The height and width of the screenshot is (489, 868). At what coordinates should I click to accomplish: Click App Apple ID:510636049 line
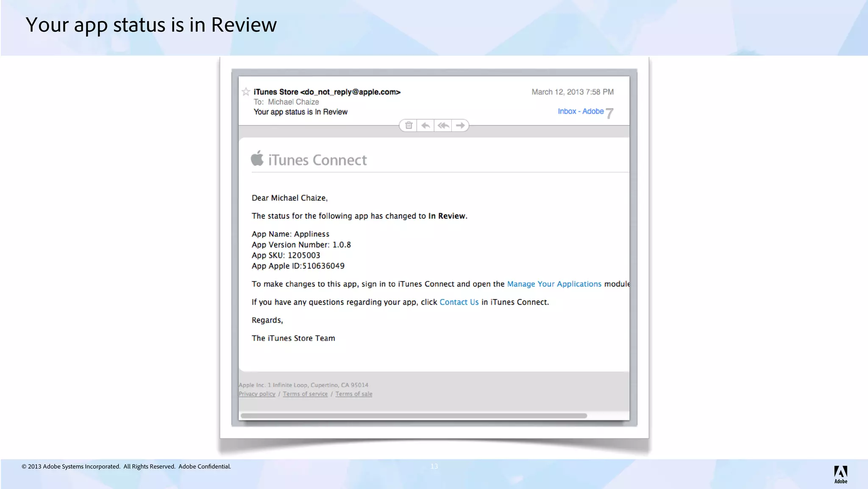(x=298, y=266)
